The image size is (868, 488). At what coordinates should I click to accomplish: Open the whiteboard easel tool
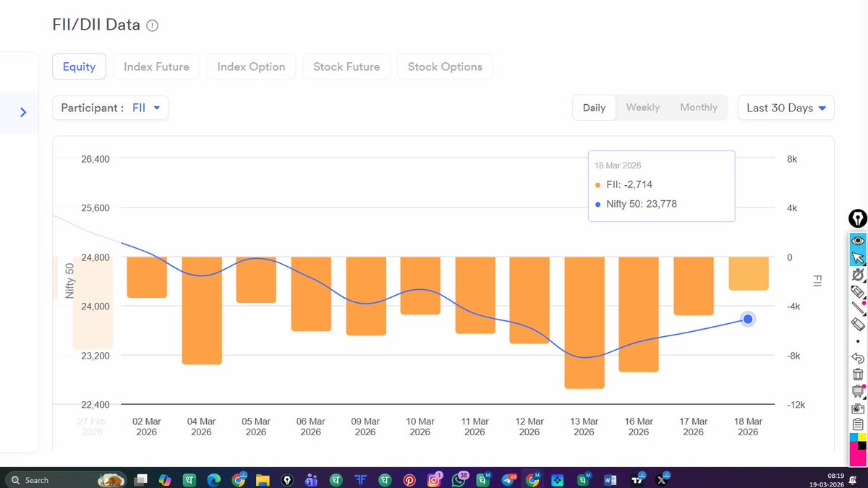(857, 391)
